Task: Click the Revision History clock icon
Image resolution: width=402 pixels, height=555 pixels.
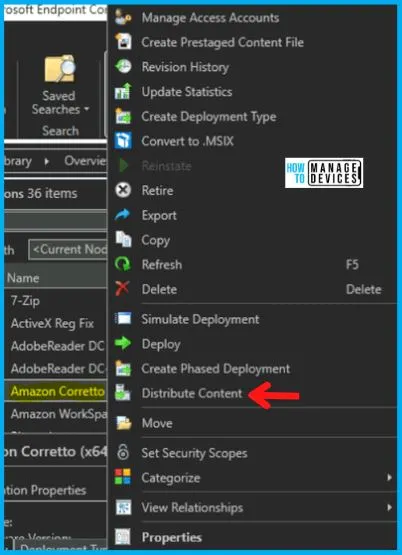Action: click(x=123, y=67)
